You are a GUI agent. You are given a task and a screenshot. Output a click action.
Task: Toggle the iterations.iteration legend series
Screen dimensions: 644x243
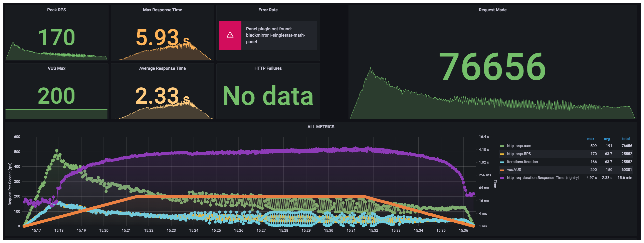pos(522,162)
